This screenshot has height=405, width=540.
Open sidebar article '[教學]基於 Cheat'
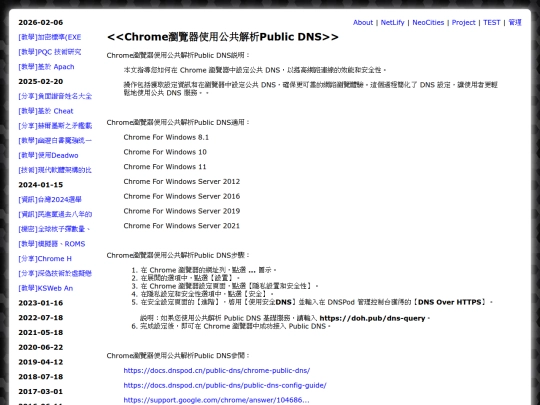click(x=46, y=111)
